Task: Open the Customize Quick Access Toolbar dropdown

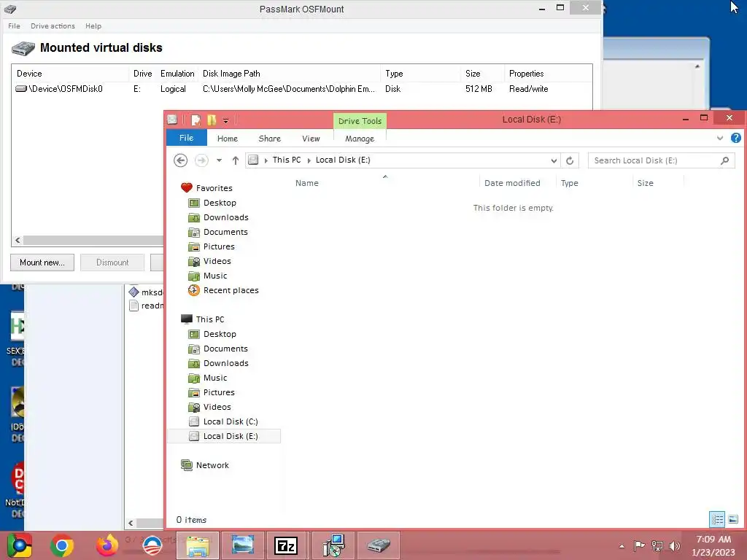Action: (226, 121)
